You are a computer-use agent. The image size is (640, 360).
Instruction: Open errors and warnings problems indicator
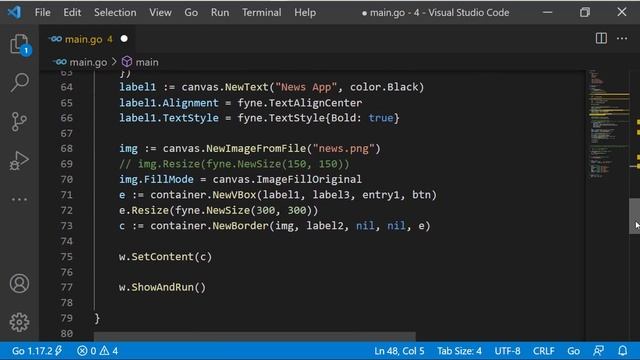pyautogui.click(x=97, y=351)
